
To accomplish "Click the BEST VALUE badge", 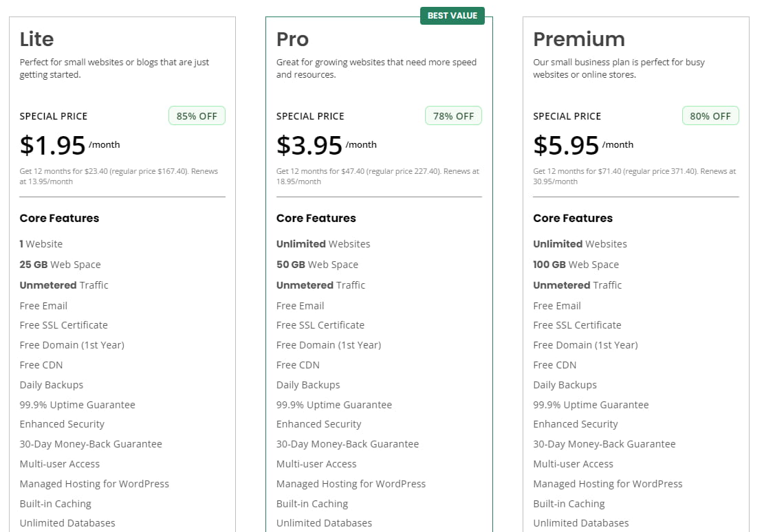I will point(452,16).
